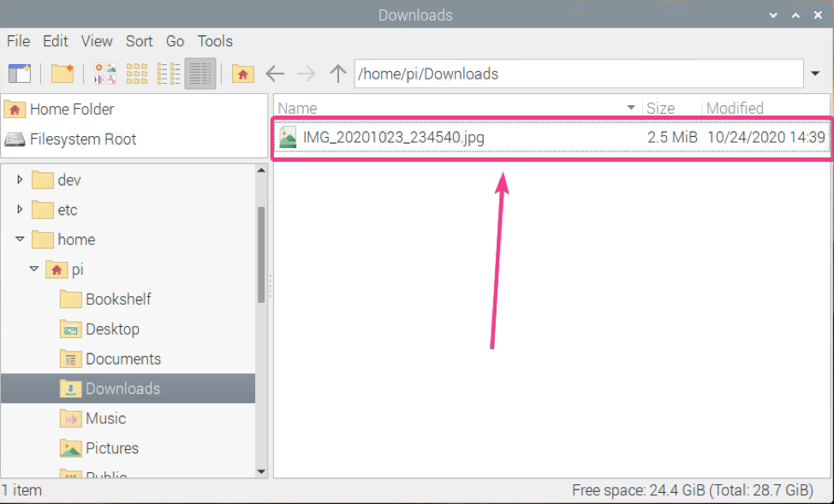
Task: Sort files by Size column header
Action: [672, 108]
